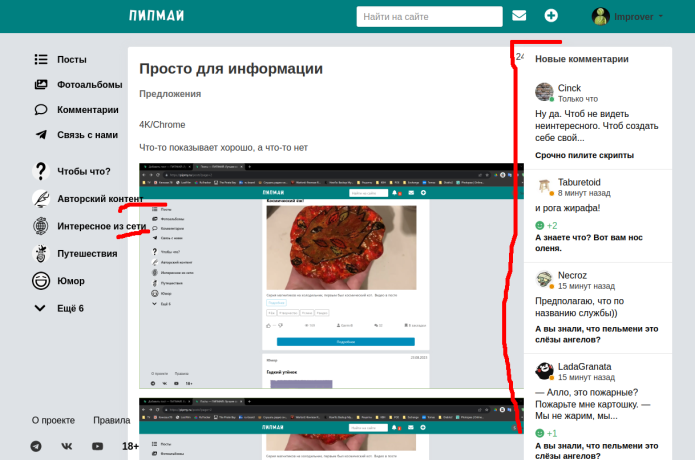Click the Комментарии speech-bubble icon
This screenshot has width=695, height=460.
click(x=41, y=109)
